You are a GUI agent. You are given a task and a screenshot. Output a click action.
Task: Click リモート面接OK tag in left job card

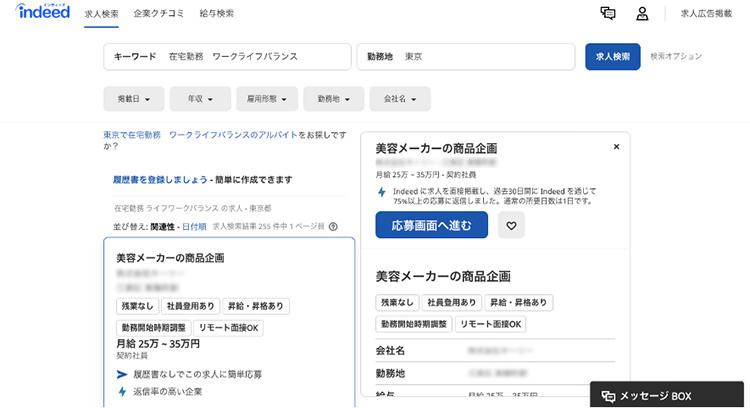coord(229,328)
